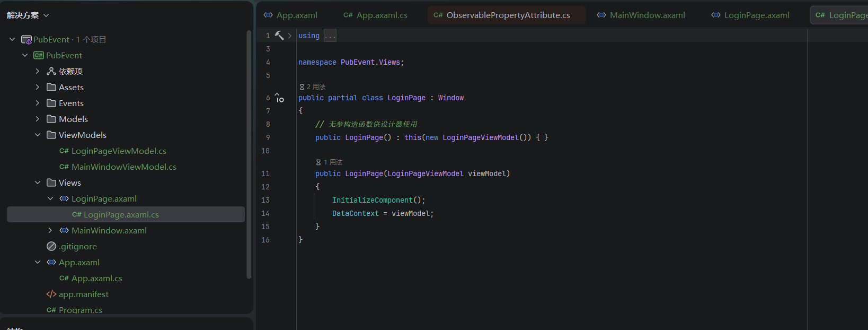Viewport: 868px width, 330px height.
Task: Click the Views folder icon
Action: (51, 183)
